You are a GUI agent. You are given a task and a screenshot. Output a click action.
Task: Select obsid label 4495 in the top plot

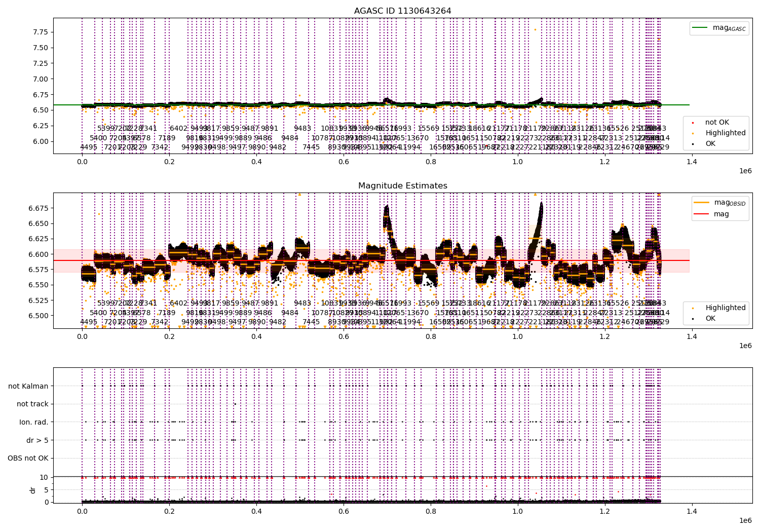click(89, 147)
